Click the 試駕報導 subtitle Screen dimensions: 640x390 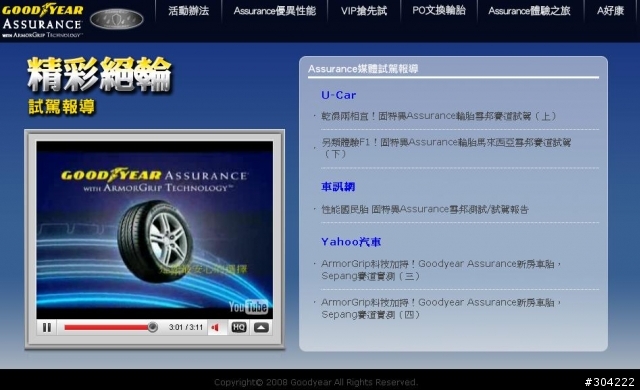coord(62,107)
